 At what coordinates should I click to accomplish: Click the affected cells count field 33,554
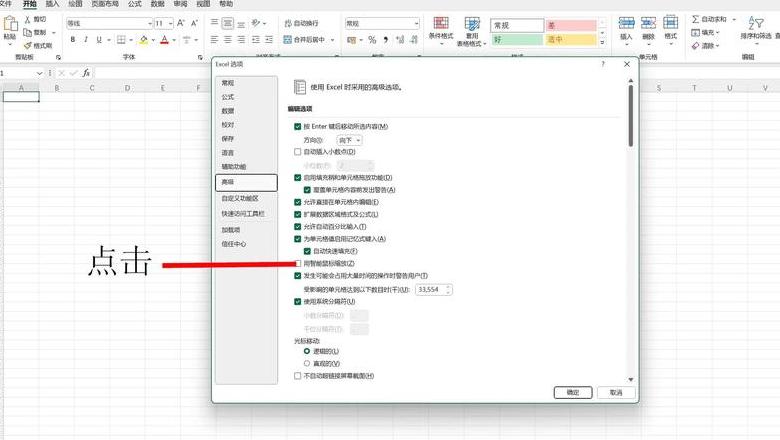(x=433, y=289)
